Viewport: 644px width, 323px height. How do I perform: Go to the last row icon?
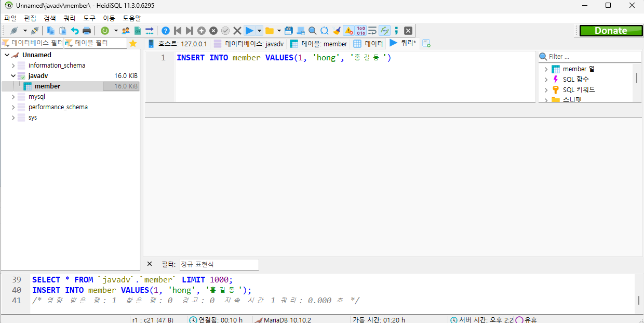coord(190,31)
